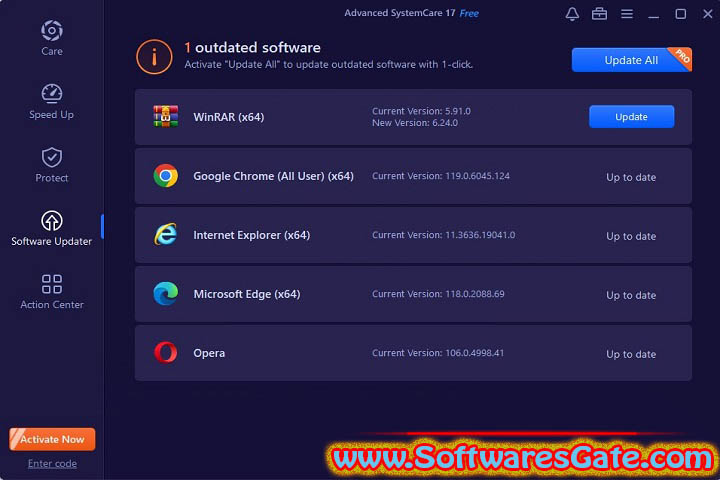Click the WinRAR app icon
Screen dimensions: 720x480
166,117
